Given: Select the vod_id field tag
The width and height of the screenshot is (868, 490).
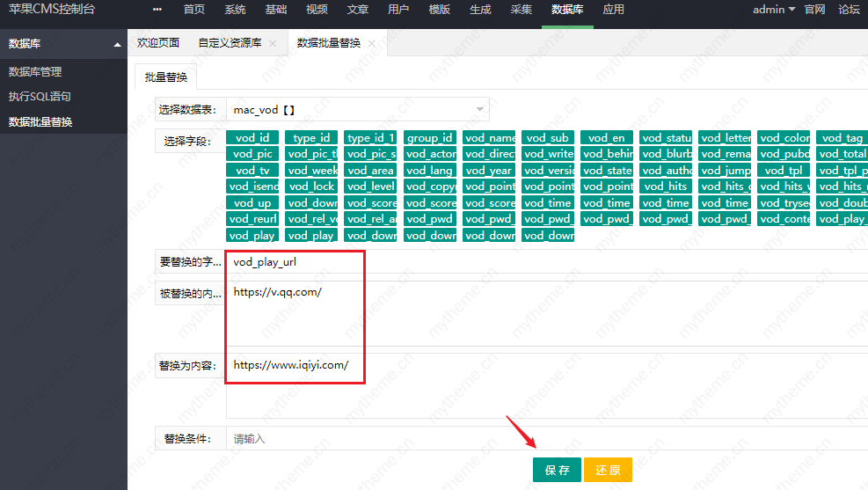Looking at the screenshot, I should coord(253,137).
